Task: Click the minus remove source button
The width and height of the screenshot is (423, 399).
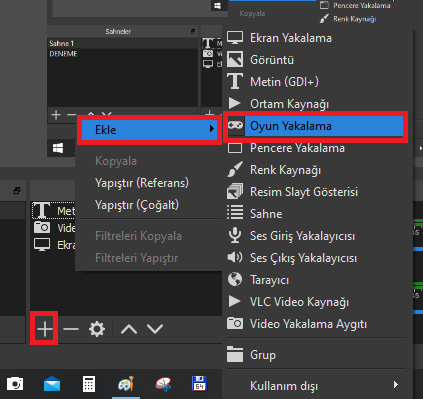Action: 71,329
